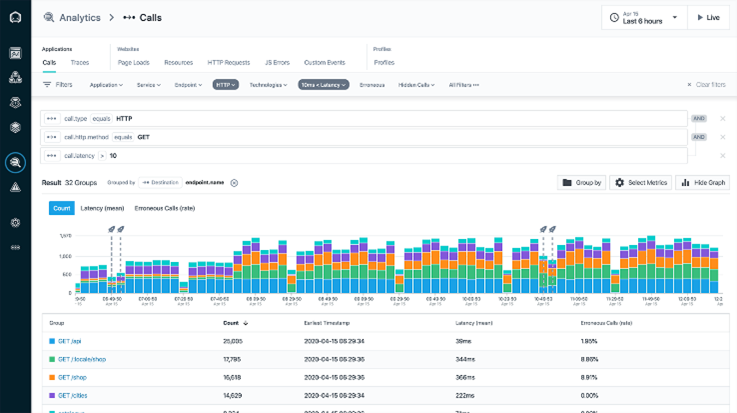Click the green color swatch for GET /locale/shop

(52, 359)
